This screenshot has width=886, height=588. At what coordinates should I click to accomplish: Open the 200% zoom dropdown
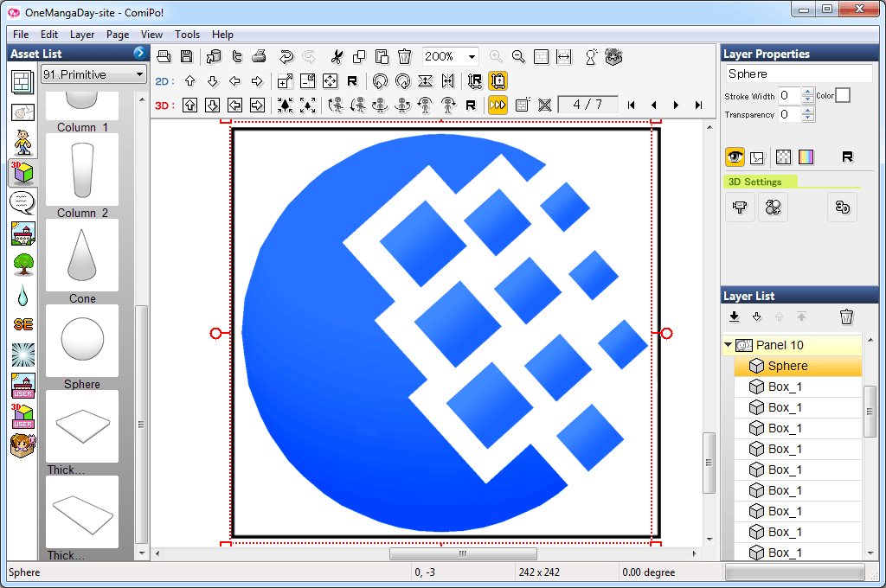(472, 56)
